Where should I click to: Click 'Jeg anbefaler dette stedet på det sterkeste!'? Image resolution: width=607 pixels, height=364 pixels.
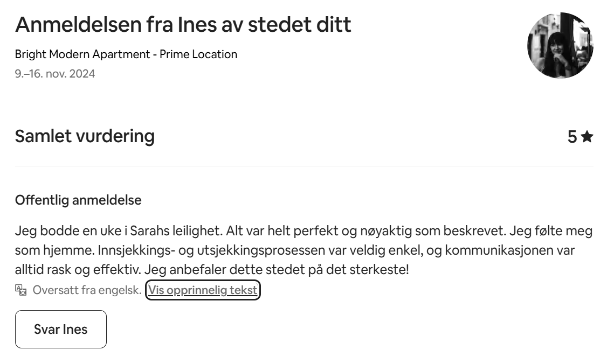click(x=277, y=269)
